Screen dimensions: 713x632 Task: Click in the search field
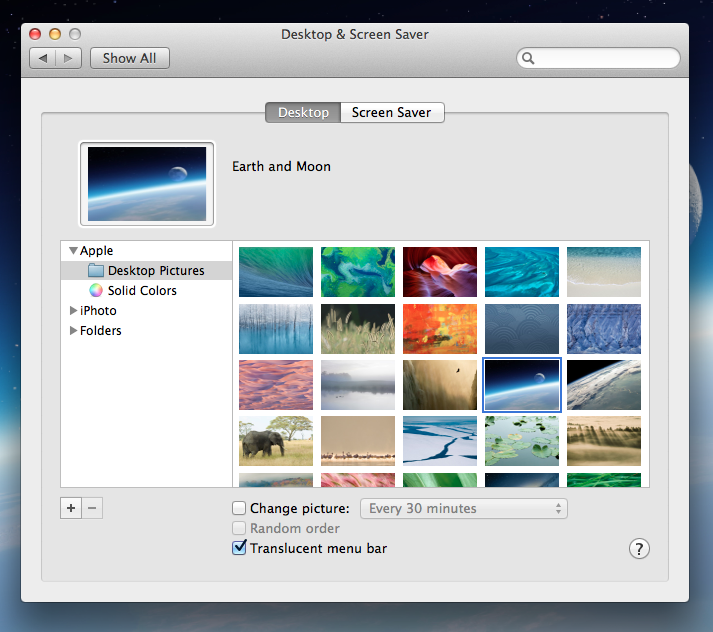click(598, 58)
